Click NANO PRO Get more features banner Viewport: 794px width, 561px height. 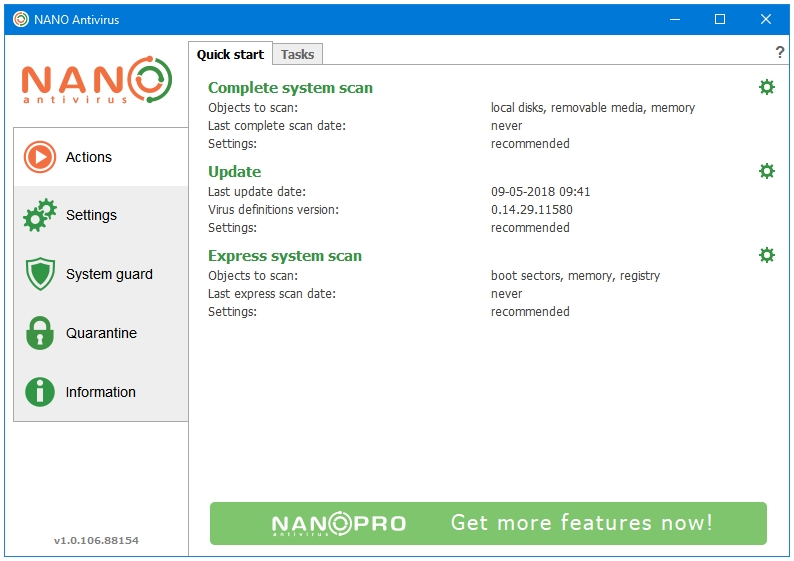point(488,524)
